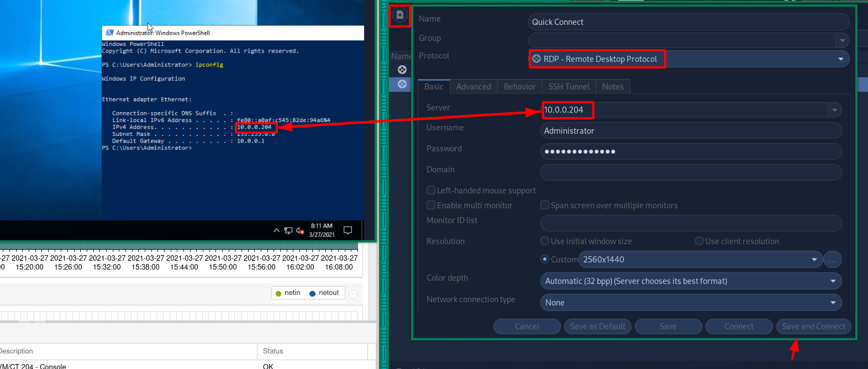Viewport: 868px width, 369px height.
Task: Expand the Server history dropdown arrow
Action: click(835, 110)
